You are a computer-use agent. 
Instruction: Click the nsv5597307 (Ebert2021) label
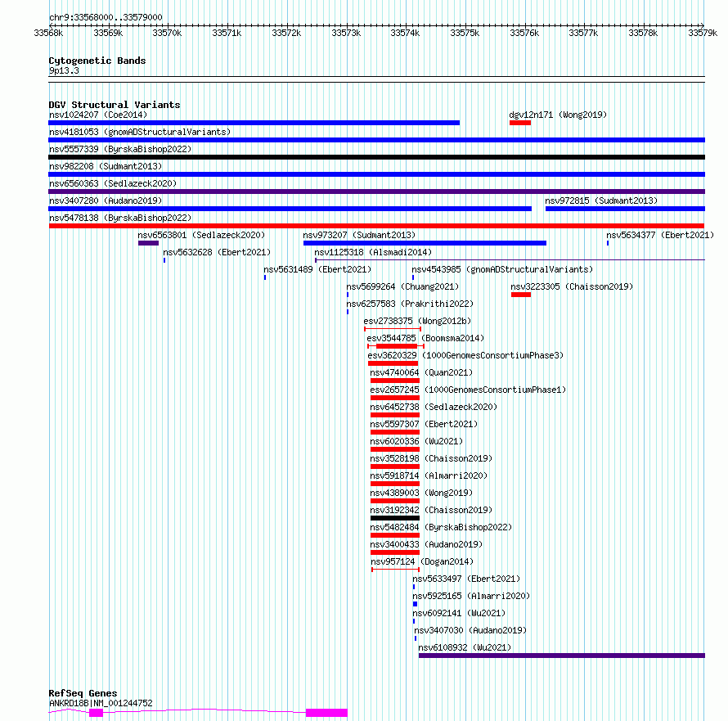(x=424, y=424)
